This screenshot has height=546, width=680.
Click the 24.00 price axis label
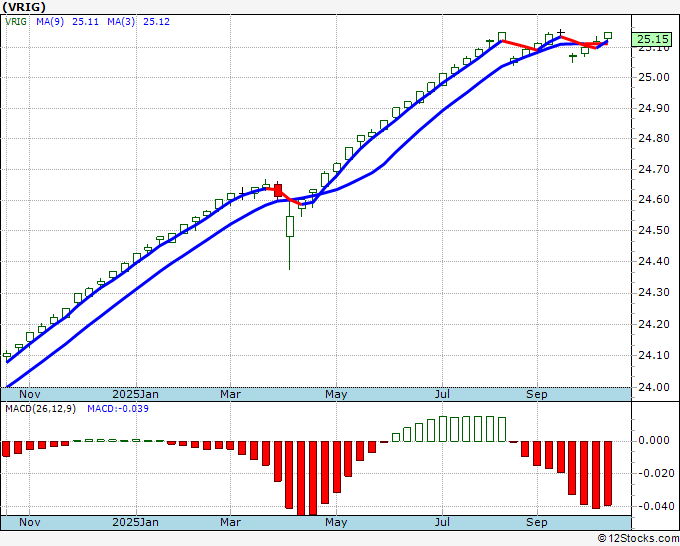point(654,387)
